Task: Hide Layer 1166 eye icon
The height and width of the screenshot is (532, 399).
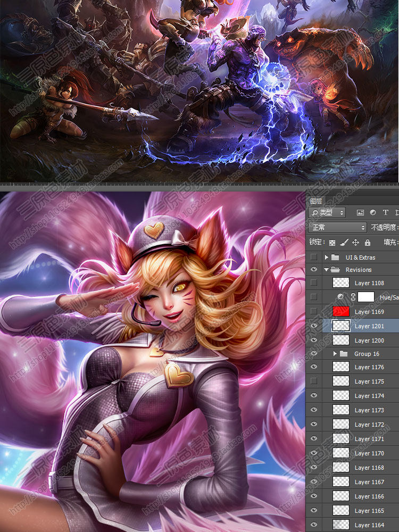Action: point(314,496)
